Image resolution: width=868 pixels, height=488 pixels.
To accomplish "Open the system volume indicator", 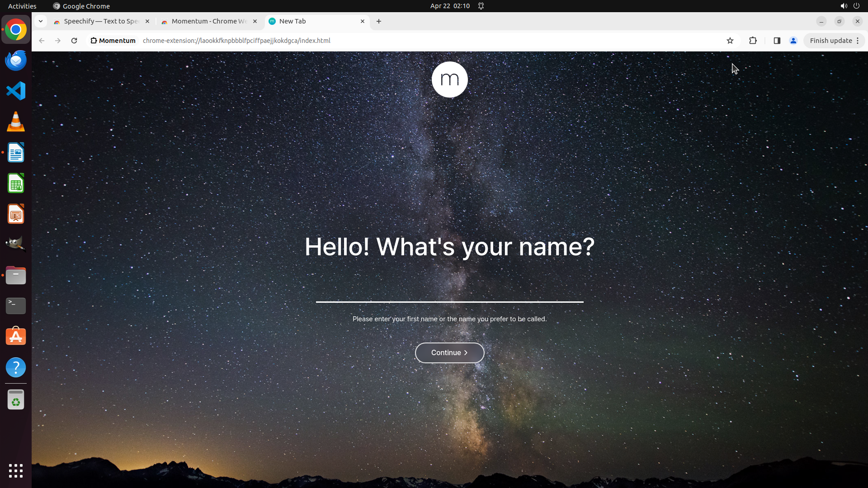I will click(843, 6).
